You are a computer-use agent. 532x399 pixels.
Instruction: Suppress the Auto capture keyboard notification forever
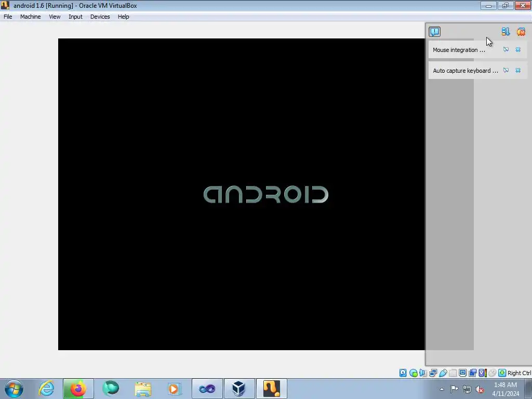(x=506, y=70)
